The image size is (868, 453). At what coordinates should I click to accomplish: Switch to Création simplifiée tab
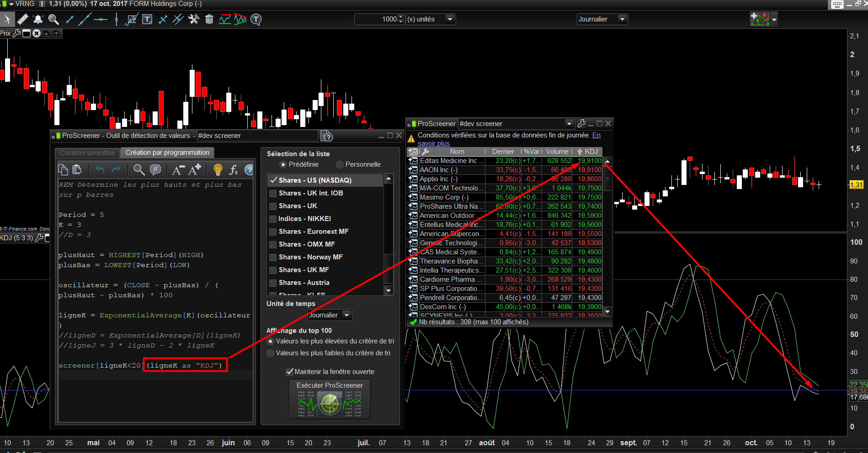[x=87, y=153]
